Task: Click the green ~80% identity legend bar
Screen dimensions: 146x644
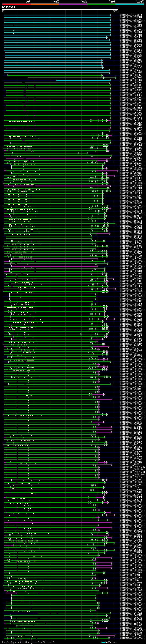Action: coord(101,4)
